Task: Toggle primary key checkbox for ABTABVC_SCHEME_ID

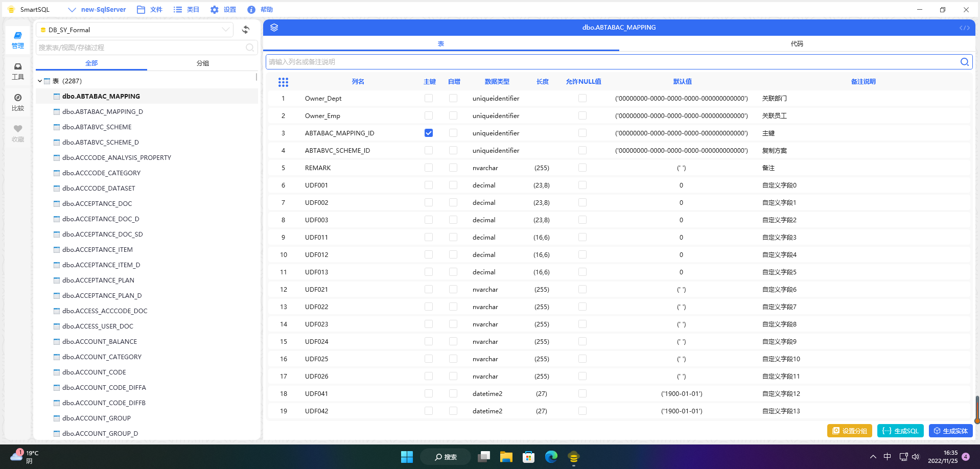Action: (x=429, y=150)
